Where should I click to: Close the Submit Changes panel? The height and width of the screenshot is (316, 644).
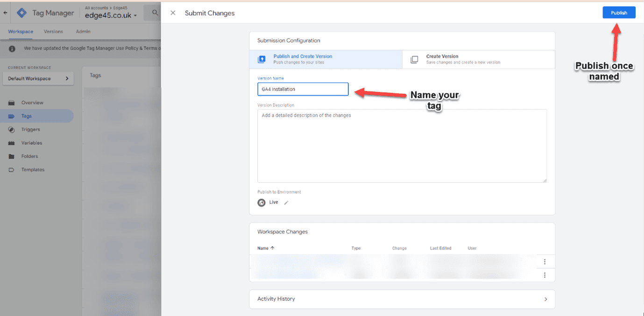(173, 13)
